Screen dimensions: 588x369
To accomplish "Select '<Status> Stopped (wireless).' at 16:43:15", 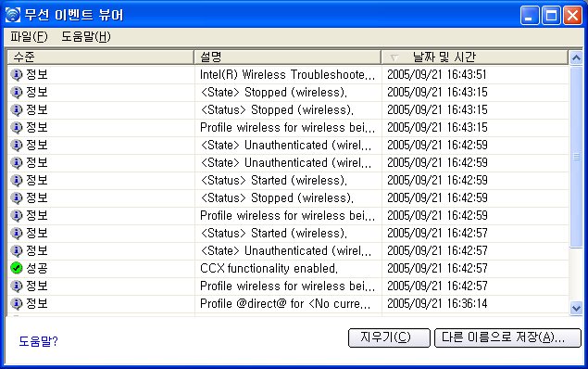I will (x=277, y=110).
